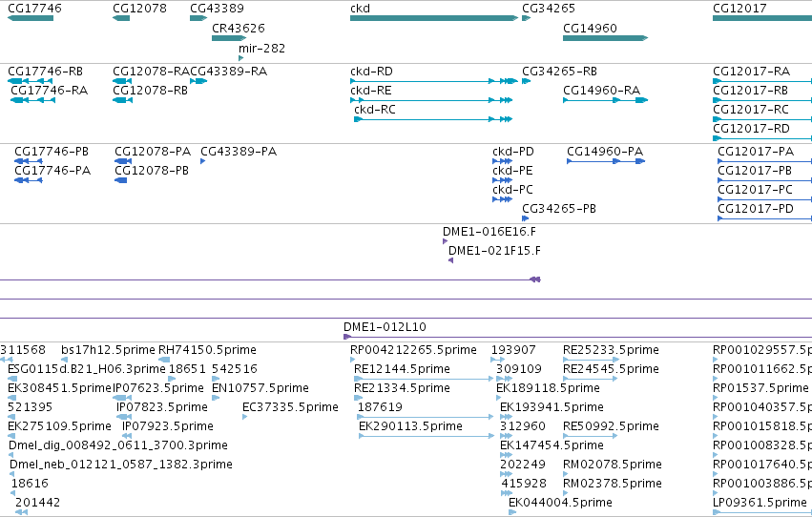Select the CG12017 gene label

coord(739,9)
